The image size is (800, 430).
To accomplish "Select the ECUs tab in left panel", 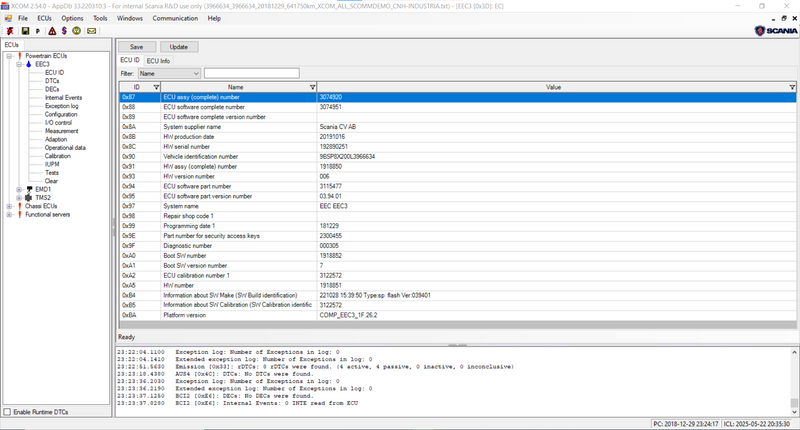I will tap(12, 45).
